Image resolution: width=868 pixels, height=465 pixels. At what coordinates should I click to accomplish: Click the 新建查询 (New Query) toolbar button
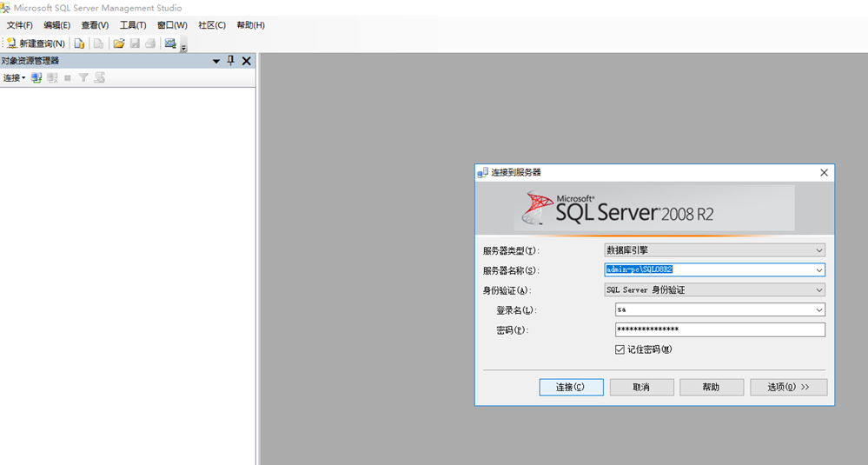click(x=36, y=43)
